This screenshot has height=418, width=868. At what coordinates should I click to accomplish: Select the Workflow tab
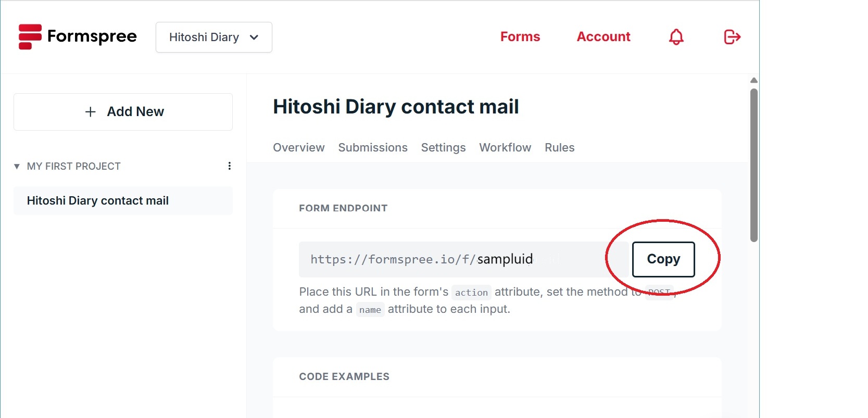[x=505, y=148]
